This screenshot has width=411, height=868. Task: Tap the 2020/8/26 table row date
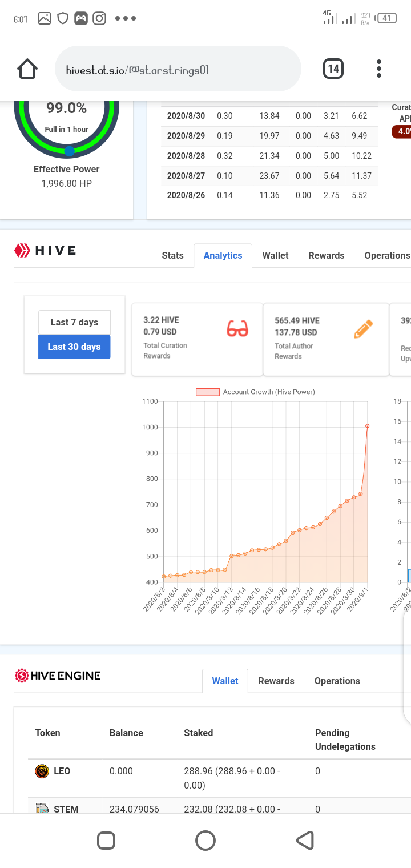coord(186,195)
